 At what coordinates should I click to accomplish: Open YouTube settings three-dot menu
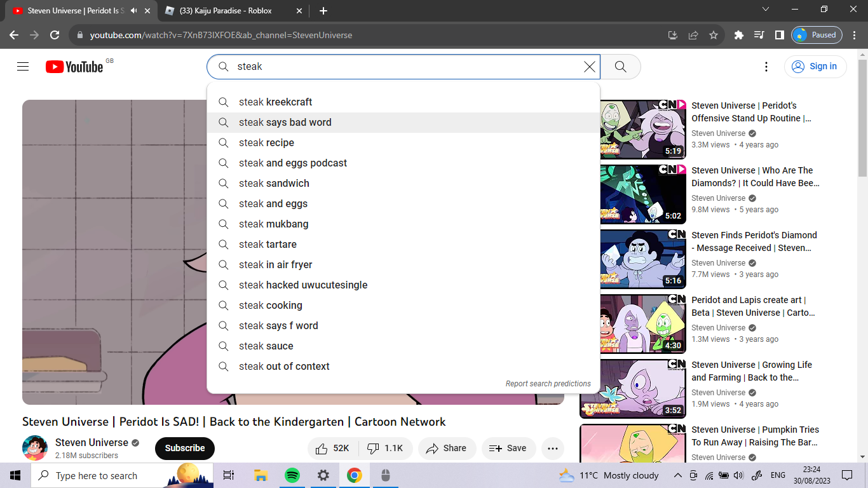pos(766,67)
